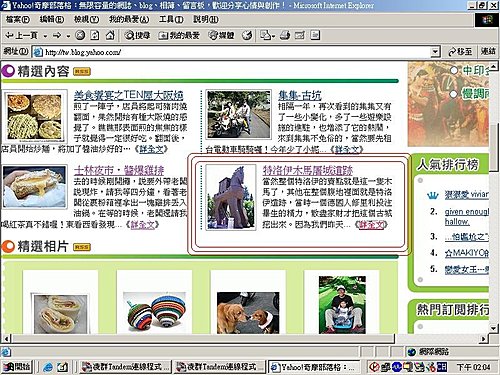Open the Back button history dropdown arrow

point(45,35)
